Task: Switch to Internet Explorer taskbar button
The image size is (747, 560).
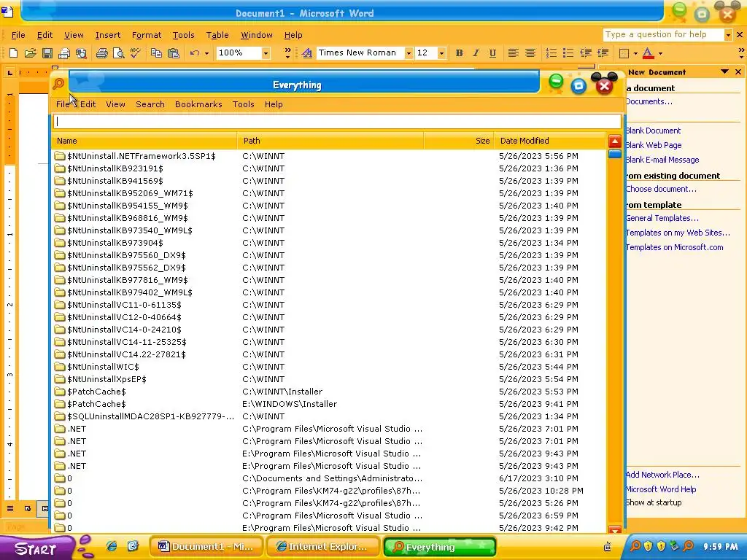Action: 323,547
